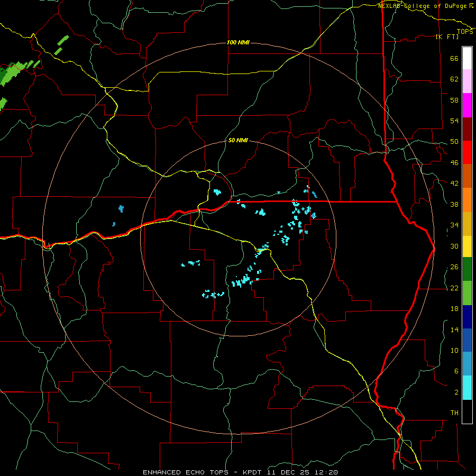Select the legend label 10

pyautogui.click(x=454, y=351)
